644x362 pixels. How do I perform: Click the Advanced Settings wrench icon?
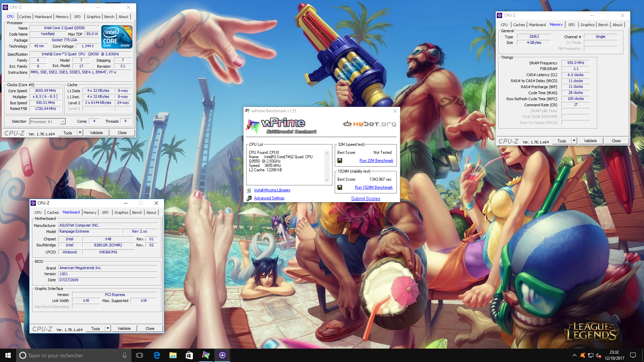coord(249,198)
